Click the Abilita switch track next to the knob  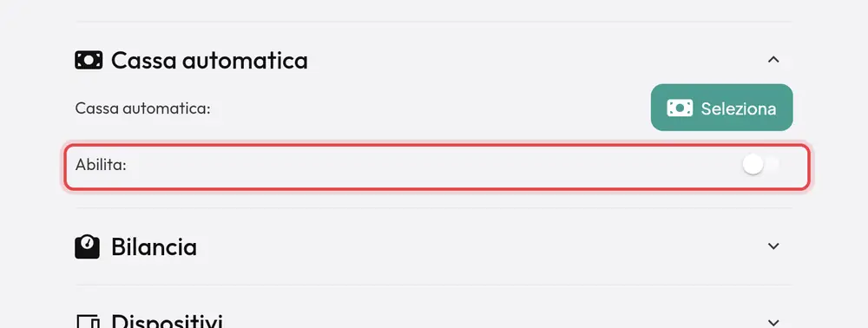[x=772, y=165]
